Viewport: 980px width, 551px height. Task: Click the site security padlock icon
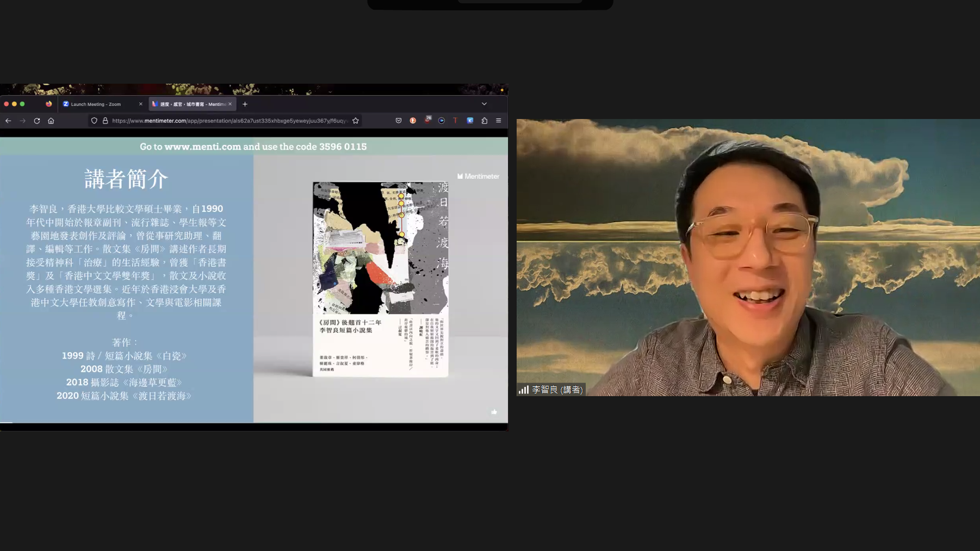click(105, 121)
